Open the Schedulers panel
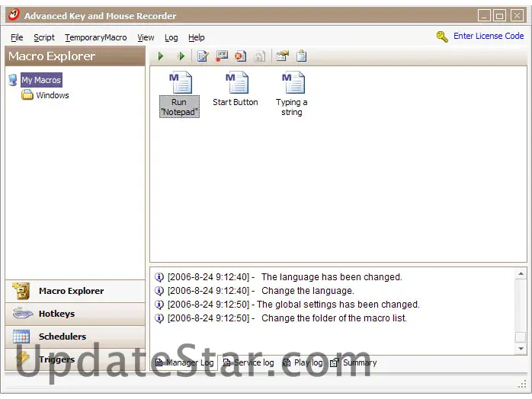 point(62,337)
